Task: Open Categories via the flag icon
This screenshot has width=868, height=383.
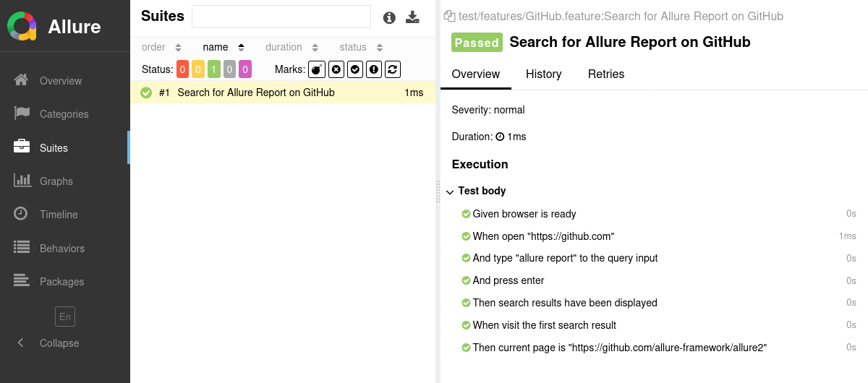Action: pos(22,113)
